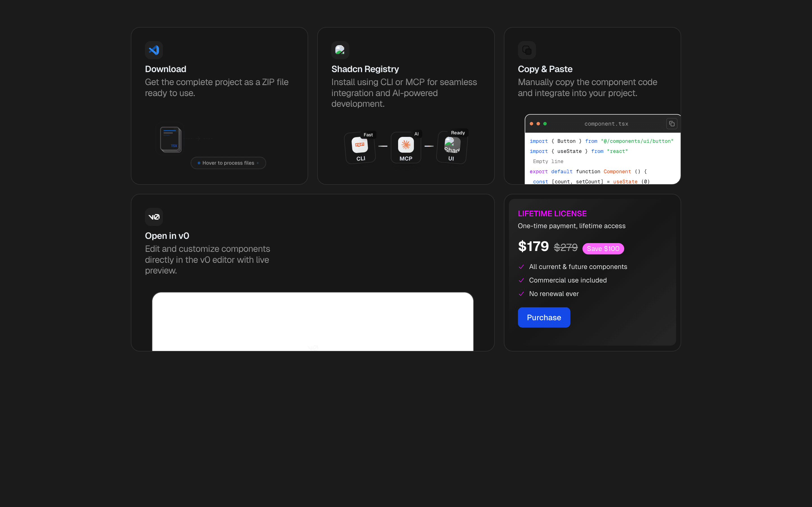Click the Copy & Paste card icon
The image size is (812, 507).
(x=526, y=50)
